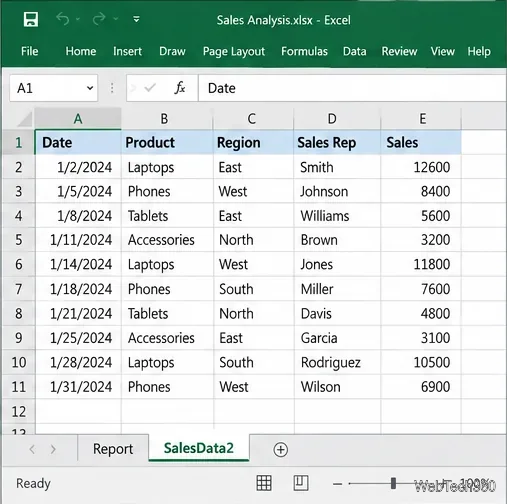Click the Product header cell
The height and width of the screenshot is (504, 507).
coord(167,143)
